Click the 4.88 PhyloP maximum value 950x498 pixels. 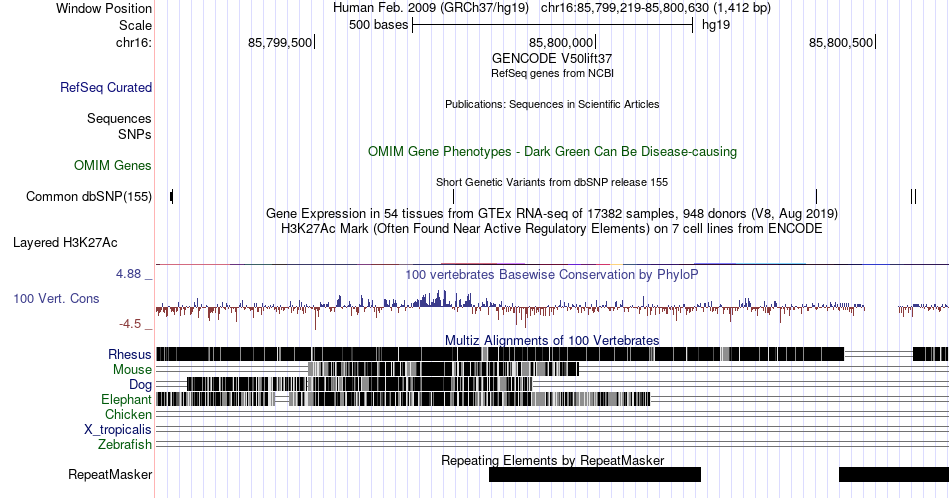(x=128, y=274)
